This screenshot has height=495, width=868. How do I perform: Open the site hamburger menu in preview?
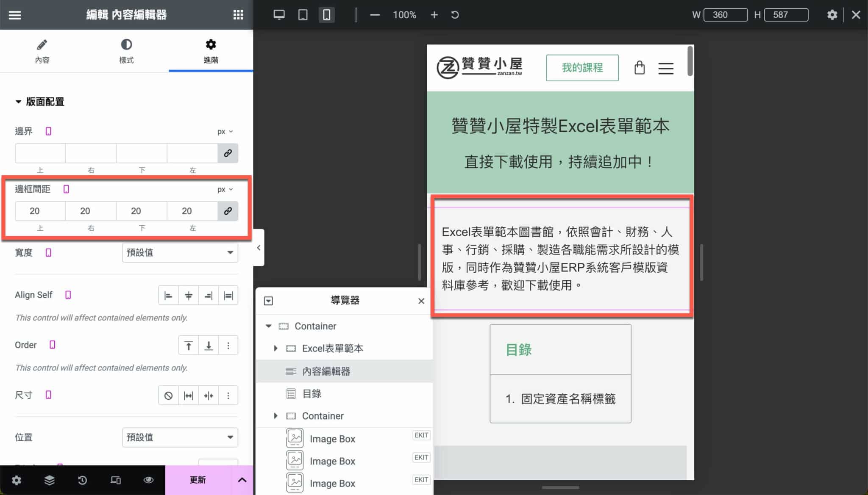[666, 68]
